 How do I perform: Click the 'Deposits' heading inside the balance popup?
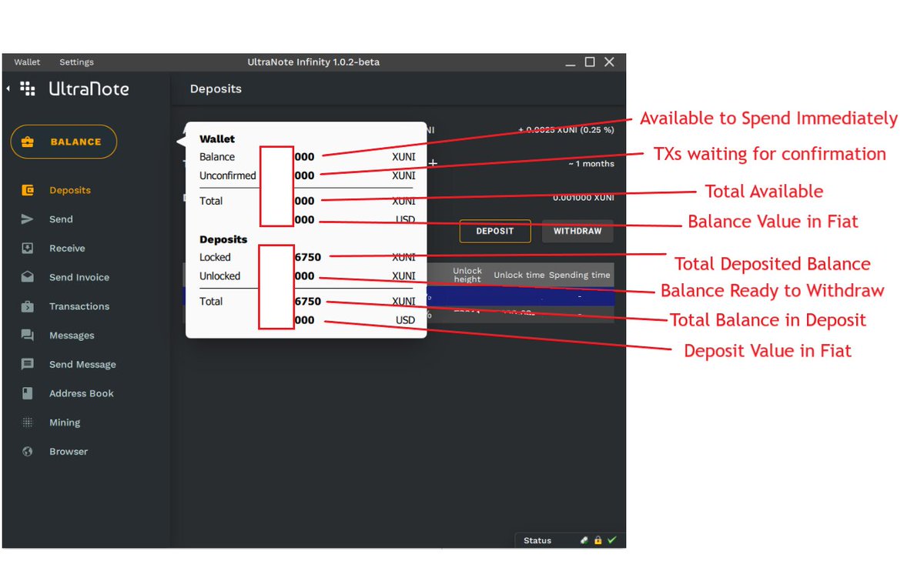[223, 240]
